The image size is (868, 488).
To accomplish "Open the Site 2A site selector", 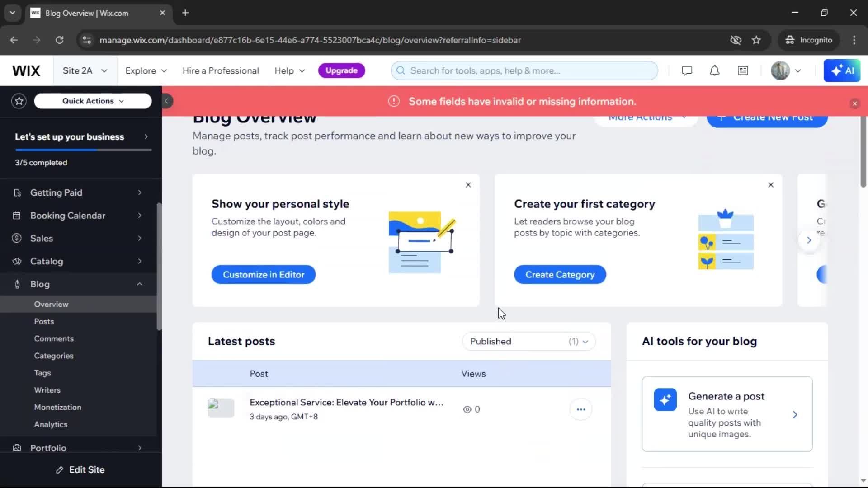I will pyautogui.click(x=85, y=70).
